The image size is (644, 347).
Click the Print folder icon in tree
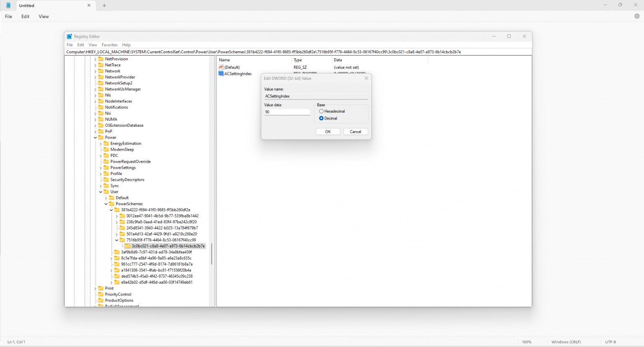click(101, 288)
